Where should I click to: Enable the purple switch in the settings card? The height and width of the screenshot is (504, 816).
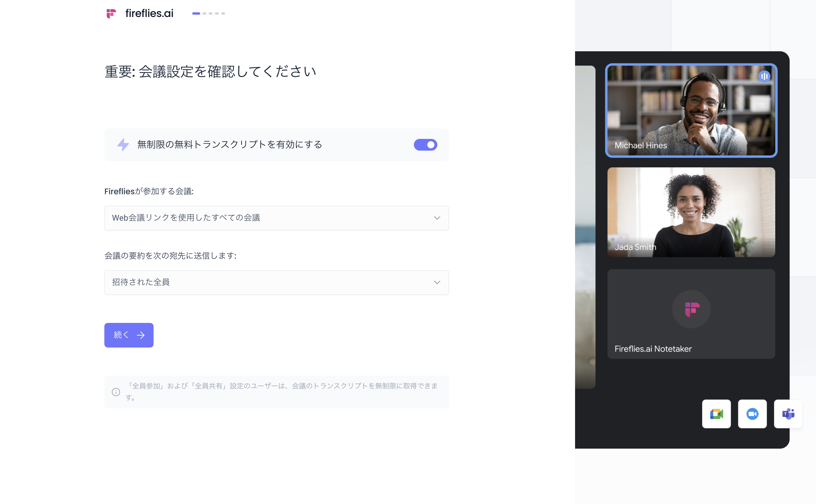(x=426, y=145)
